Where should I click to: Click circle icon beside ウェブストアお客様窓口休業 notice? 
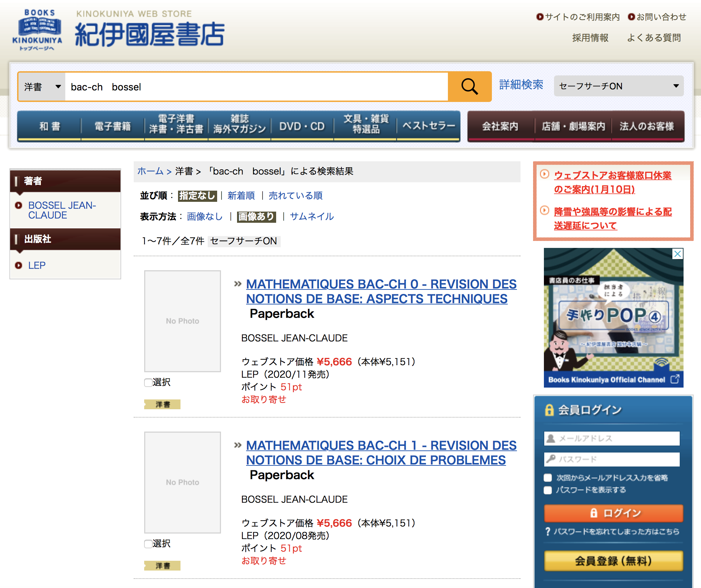tap(545, 174)
